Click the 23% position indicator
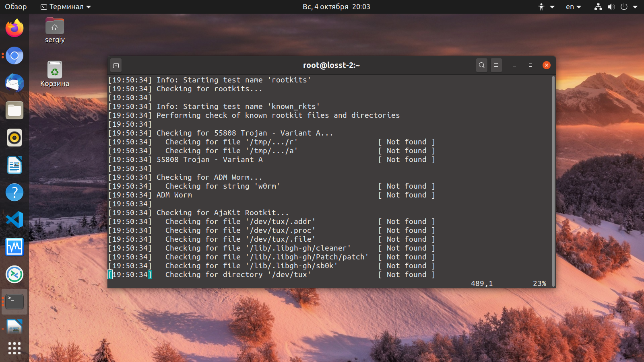 (x=539, y=284)
